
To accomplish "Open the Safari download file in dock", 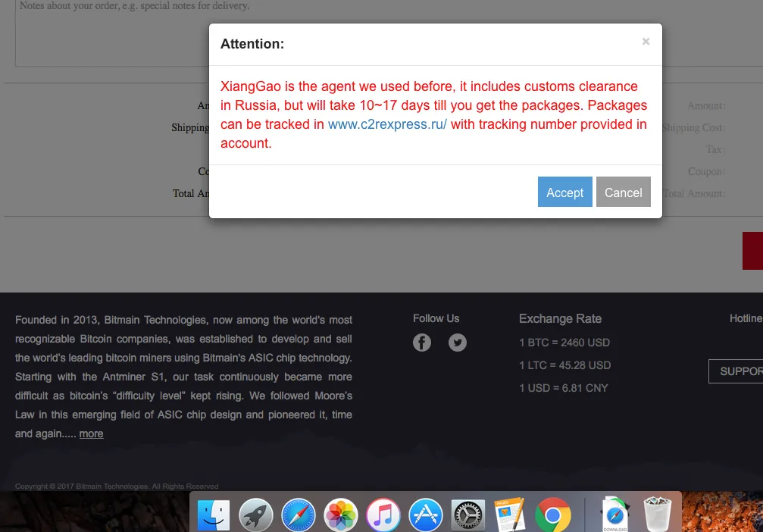I will click(x=614, y=515).
